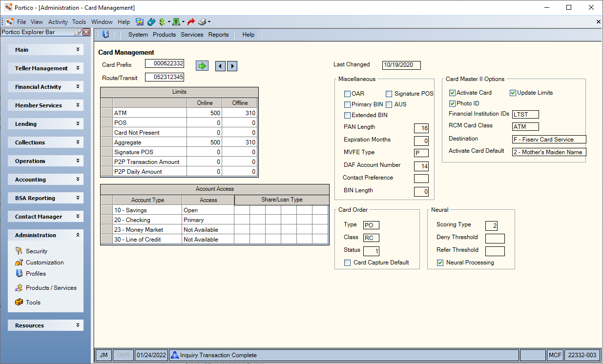
Task: Click the green go arrow beside Card Prefix
Action: [x=202, y=66]
